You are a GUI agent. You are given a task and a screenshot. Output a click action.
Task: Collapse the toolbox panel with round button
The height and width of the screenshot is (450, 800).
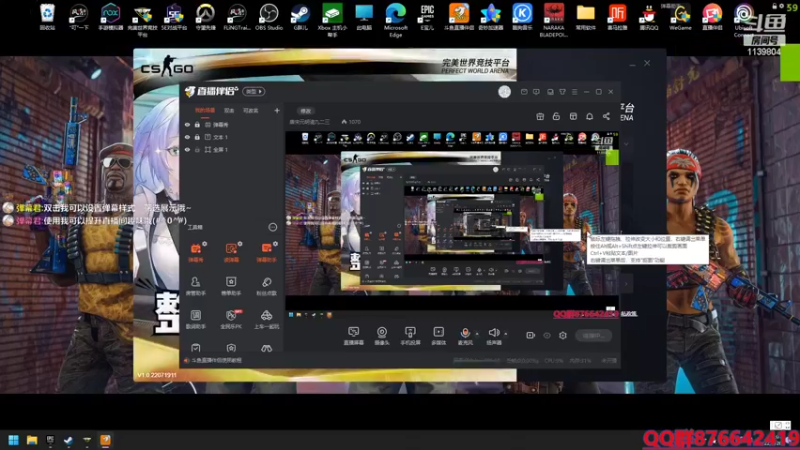coord(273,227)
